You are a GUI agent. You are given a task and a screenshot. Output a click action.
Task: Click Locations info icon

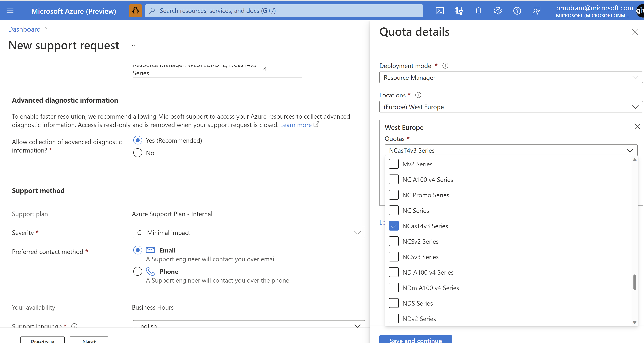418,95
